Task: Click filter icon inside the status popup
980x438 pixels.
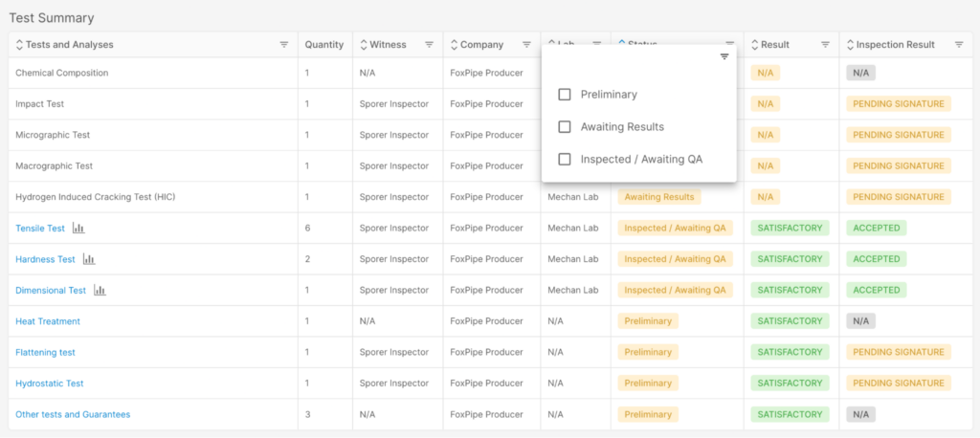Action: 724,56
